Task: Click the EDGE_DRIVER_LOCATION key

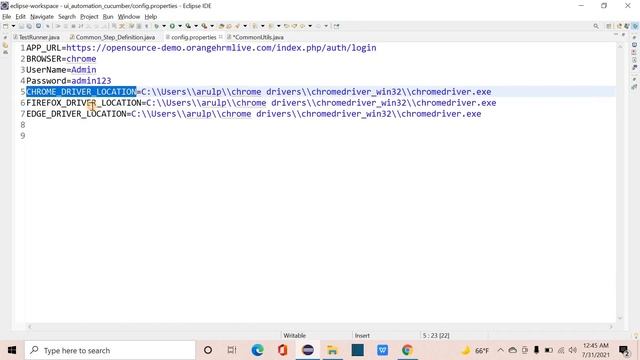Action: 76,114
